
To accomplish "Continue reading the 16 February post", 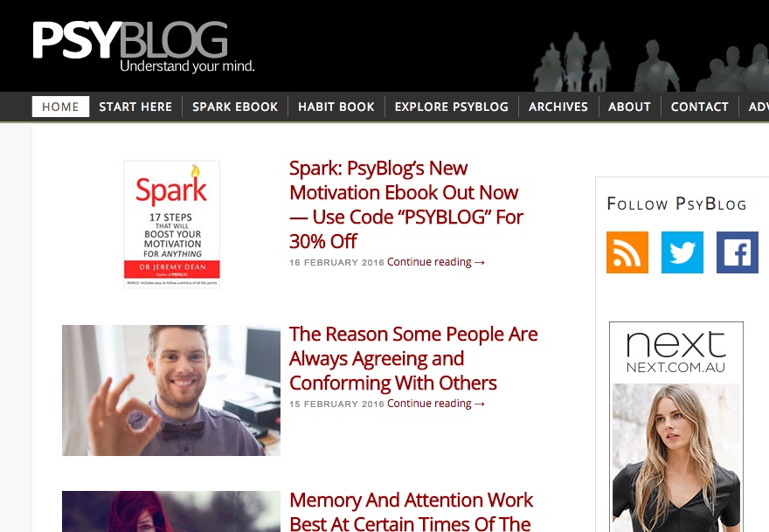I will click(435, 262).
